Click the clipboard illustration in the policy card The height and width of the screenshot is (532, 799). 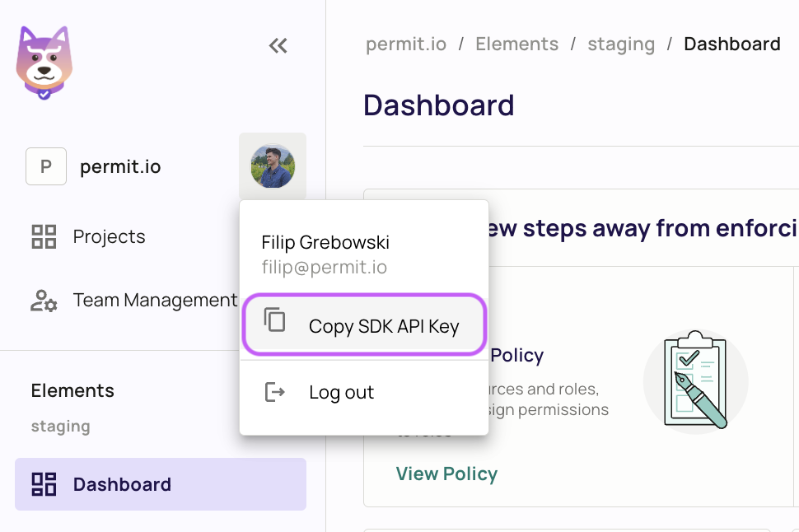(695, 380)
